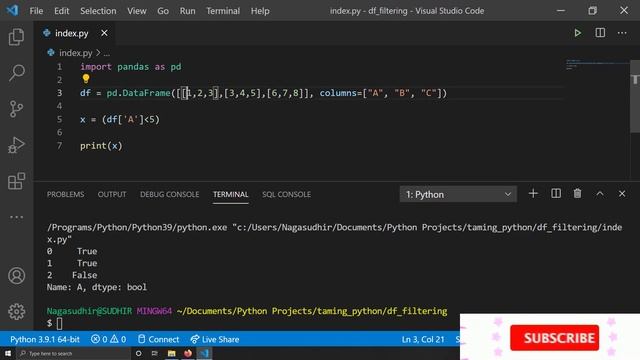The height and width of the screenshot is (360, 640).
Task: Click the SUBSCRIBE button overlay
Action: tap(554, 338)
